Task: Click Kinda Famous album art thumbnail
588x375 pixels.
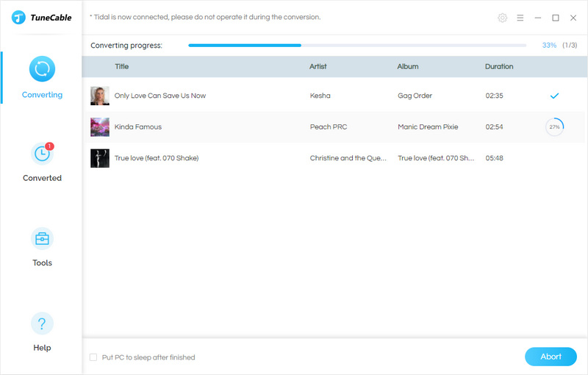Action: (x=100, y=126)
